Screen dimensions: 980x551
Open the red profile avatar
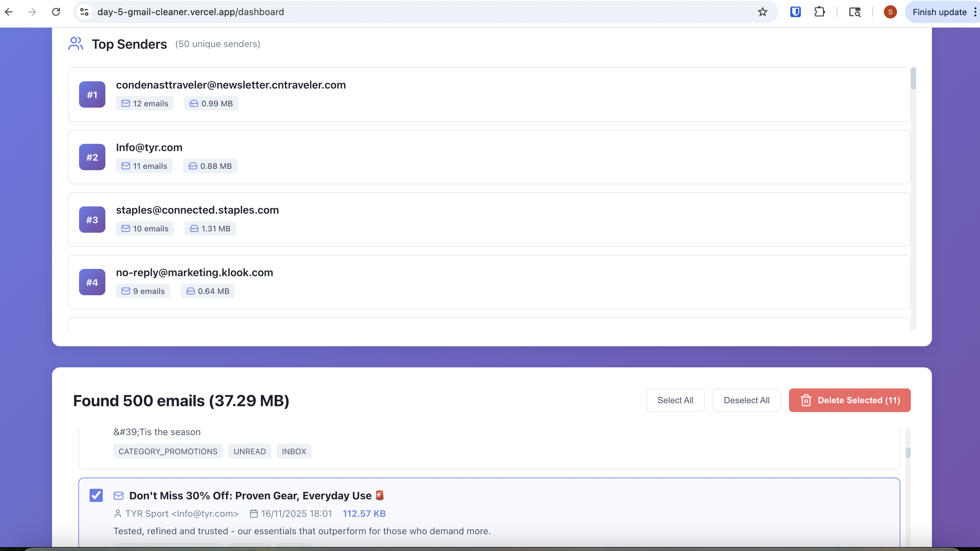click(x=890, y=12)
